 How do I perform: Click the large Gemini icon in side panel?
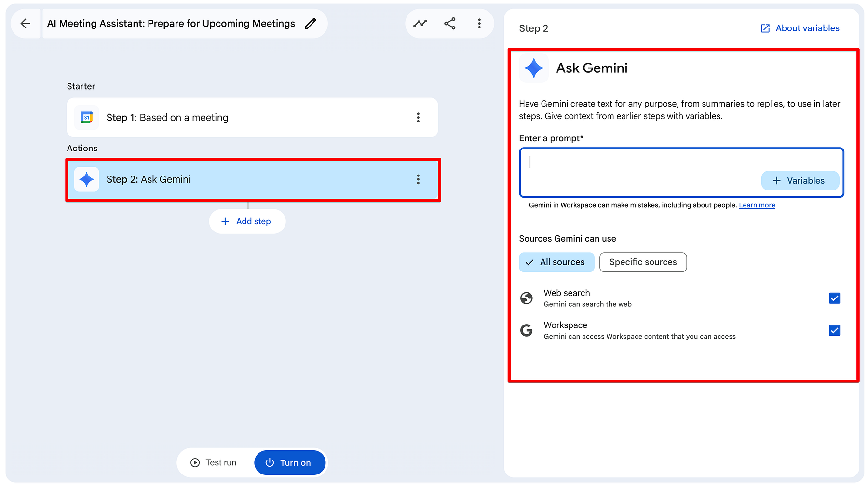[534, 68]
